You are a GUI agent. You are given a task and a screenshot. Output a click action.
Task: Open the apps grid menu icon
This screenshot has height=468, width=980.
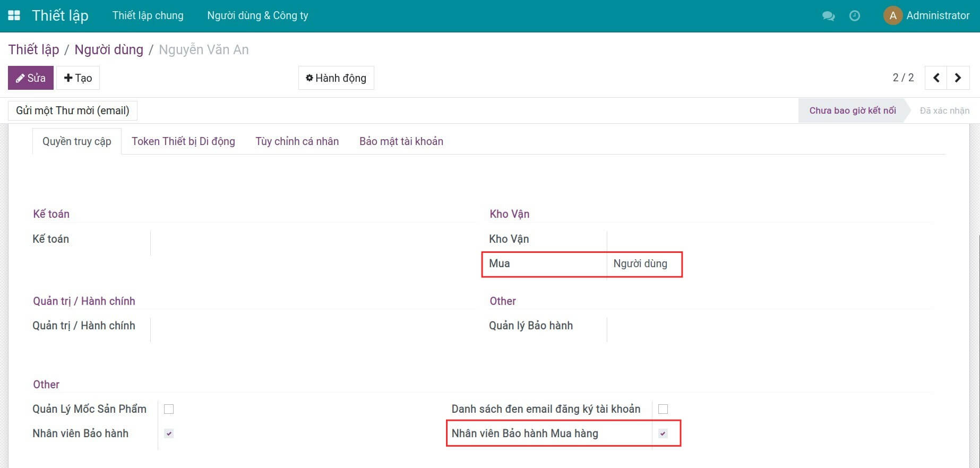(14, 15)
